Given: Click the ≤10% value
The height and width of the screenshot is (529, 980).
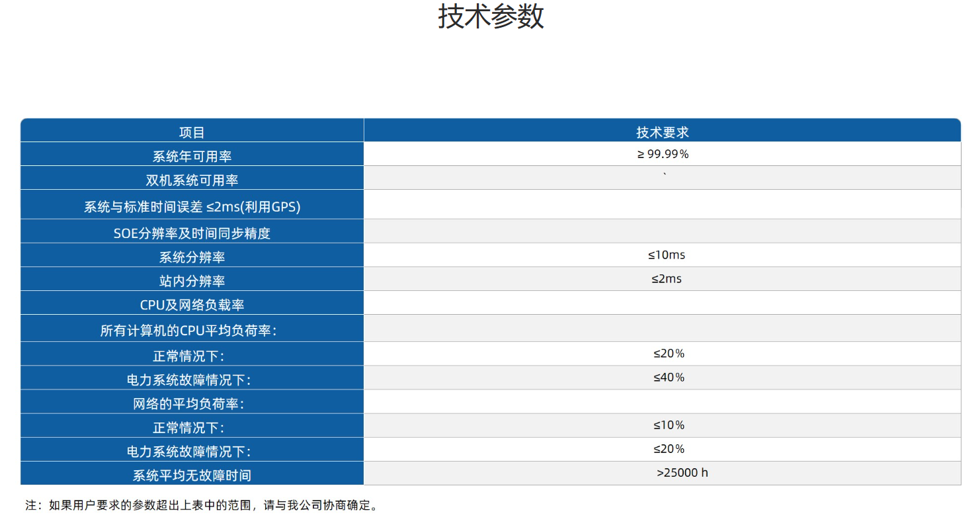Looking at the screenshot, I should (669, 425).
